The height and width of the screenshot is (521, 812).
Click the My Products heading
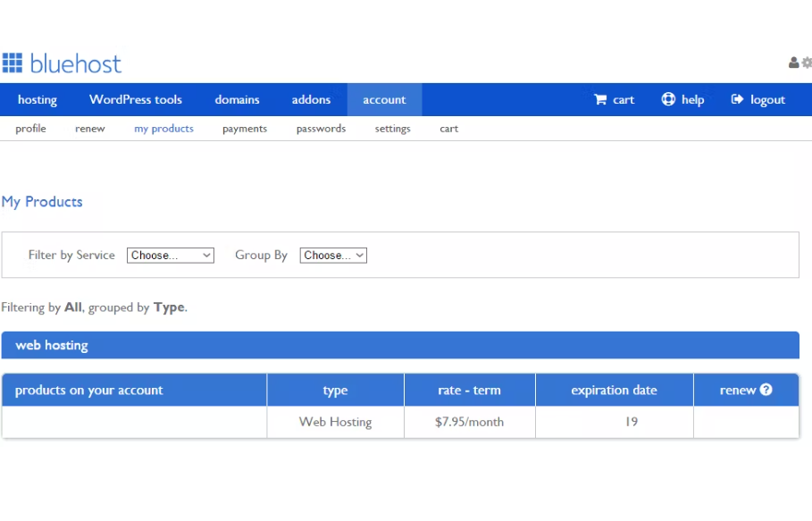[42, 201]
